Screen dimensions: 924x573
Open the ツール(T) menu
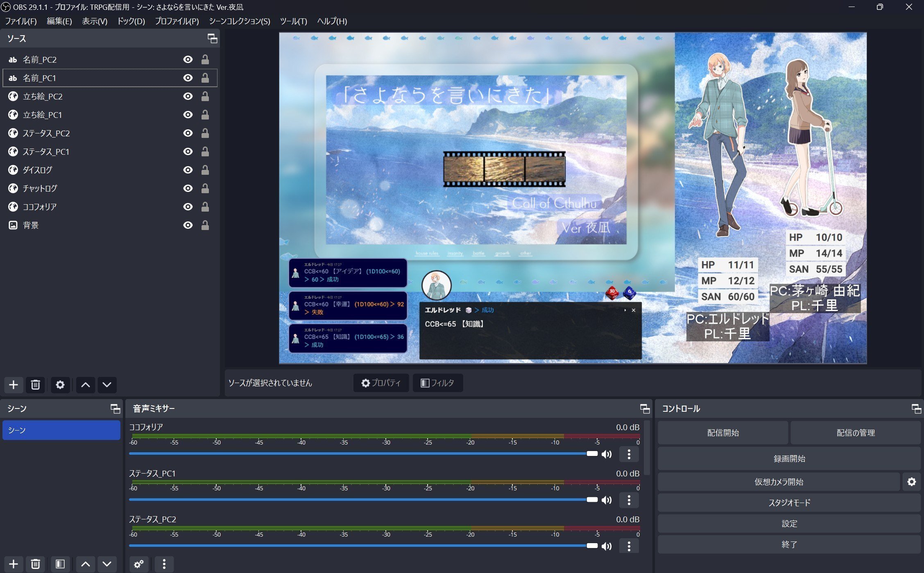293,21
